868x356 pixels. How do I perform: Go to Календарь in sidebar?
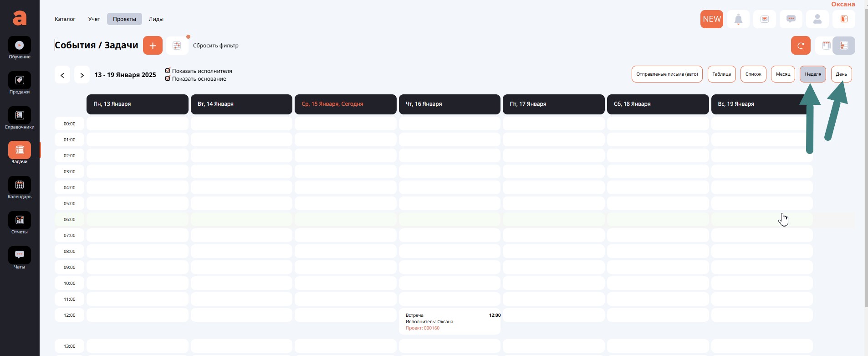click(x=20, y=186)
